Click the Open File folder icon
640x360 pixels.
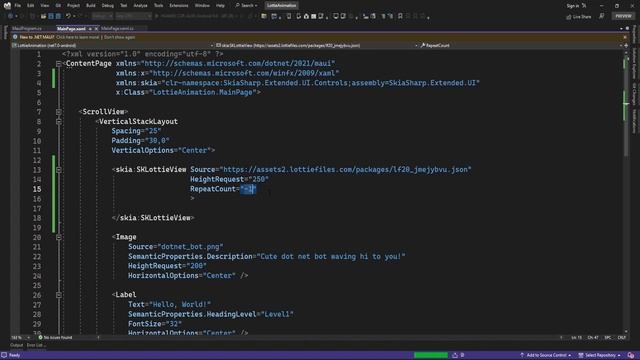(43, 16)
